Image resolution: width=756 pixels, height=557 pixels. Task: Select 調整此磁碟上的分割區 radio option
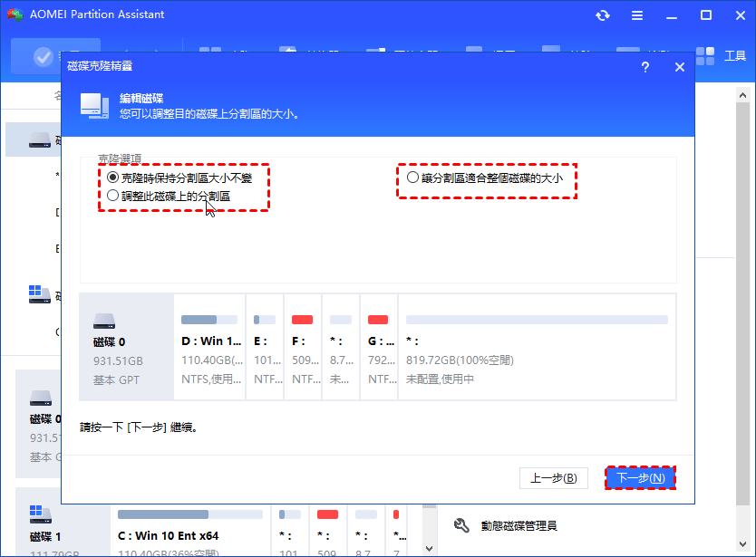coord(169,197)
